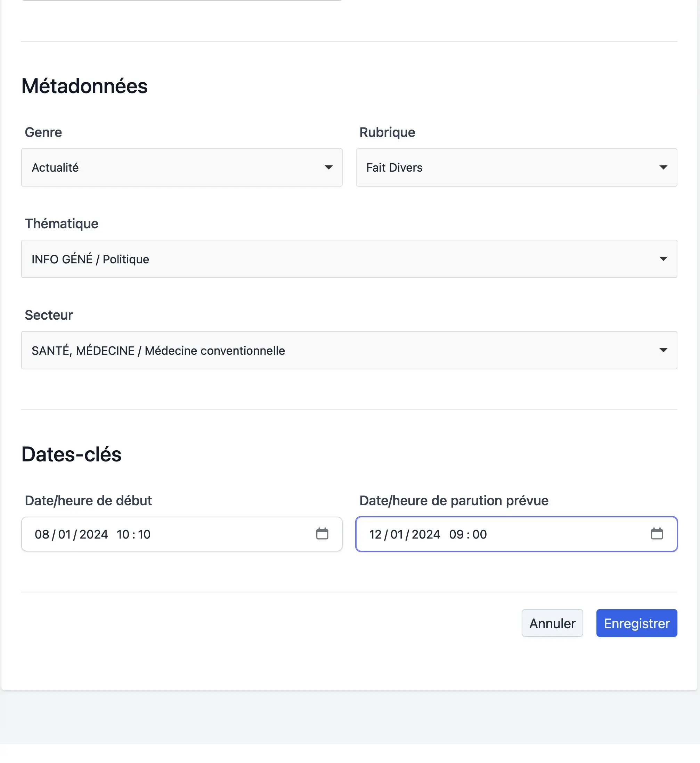Click the Rubrique dropdown caret
The width and height of the screenshot is (700, 763).
tap(663, 167)
